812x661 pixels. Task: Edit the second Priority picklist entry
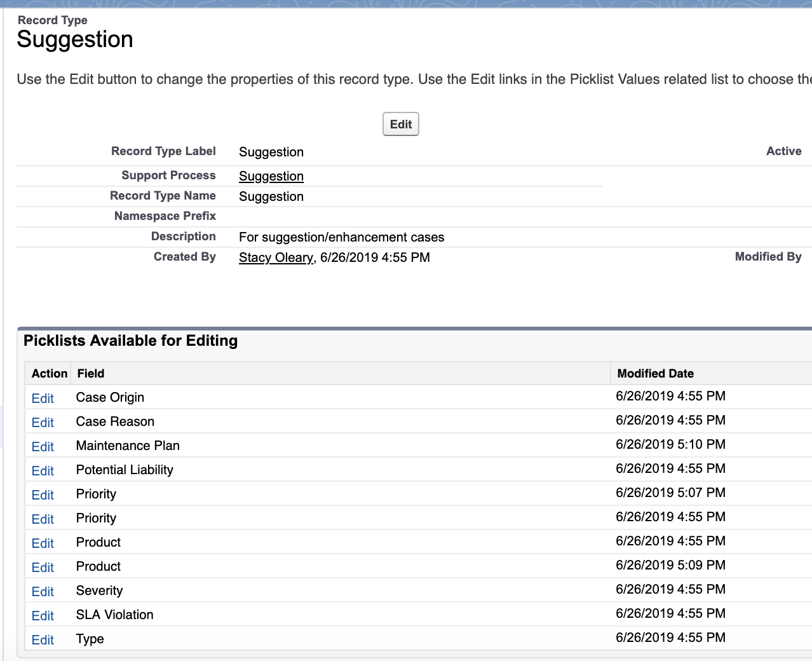pos(43,519)
